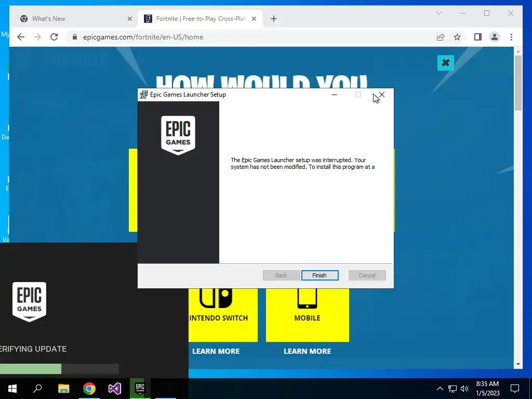Image resolution: width=532 pixels, height=399 pixels.
Task: Open Chrome from the taskbar
Action: click(89, 389)
